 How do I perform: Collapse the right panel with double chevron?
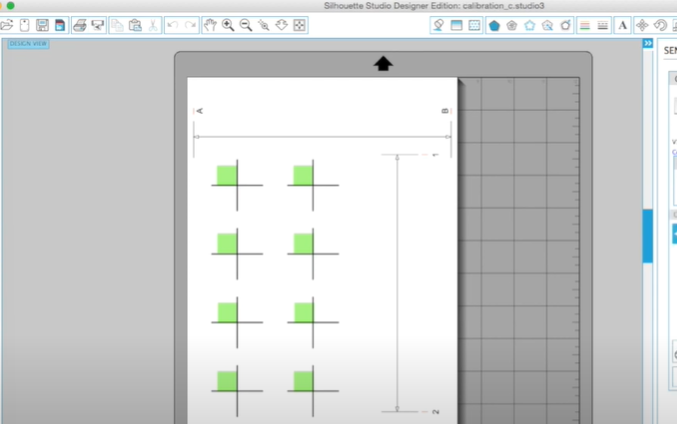648,43
